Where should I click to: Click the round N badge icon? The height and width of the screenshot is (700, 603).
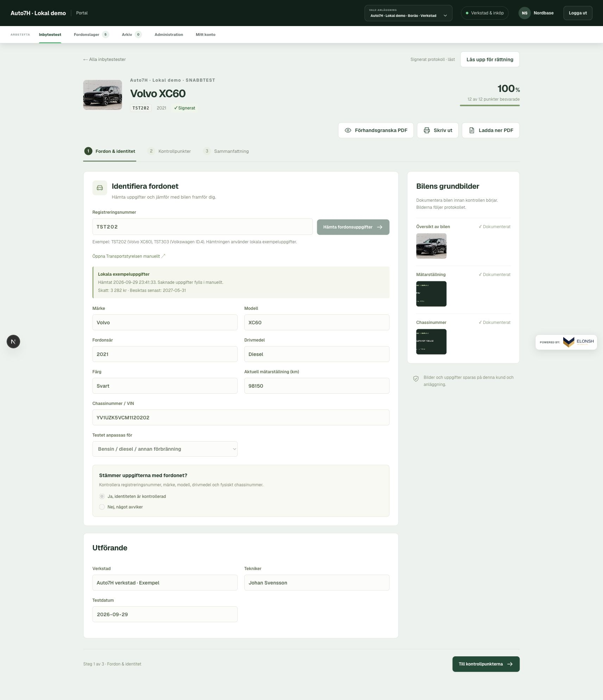pos(13,342)
